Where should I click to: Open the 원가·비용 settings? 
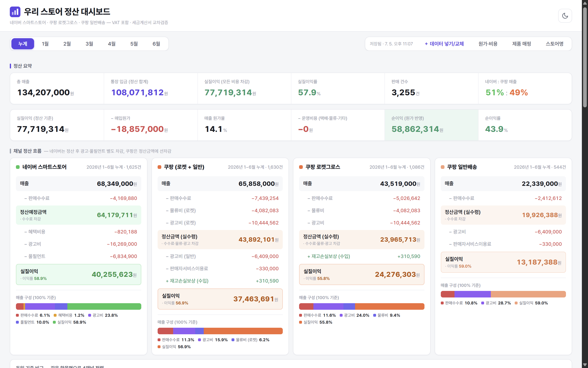488,44
